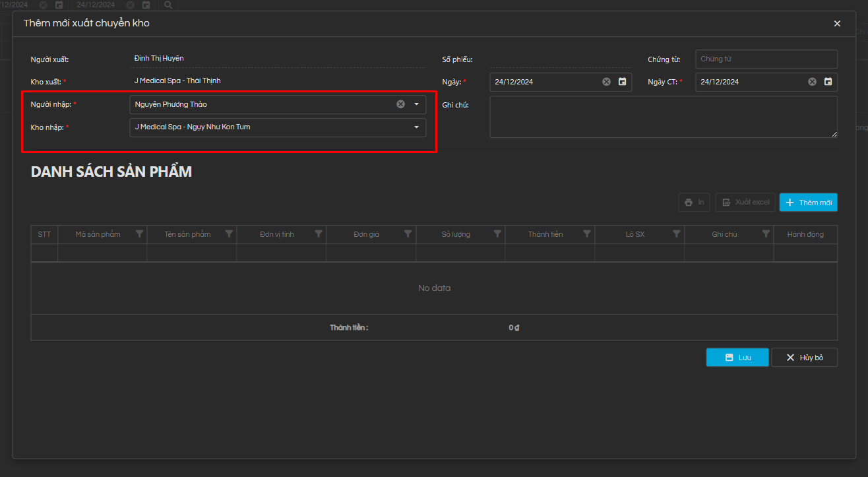Click filter icon in Số lượng column
Screen dimensions: 868x477
click(497, 234)
